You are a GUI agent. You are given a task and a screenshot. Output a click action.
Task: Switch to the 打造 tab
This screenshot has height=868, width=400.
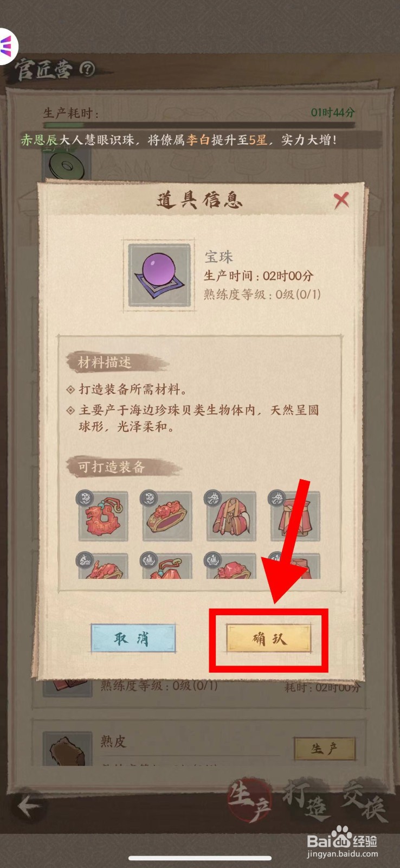click(306, 801)
